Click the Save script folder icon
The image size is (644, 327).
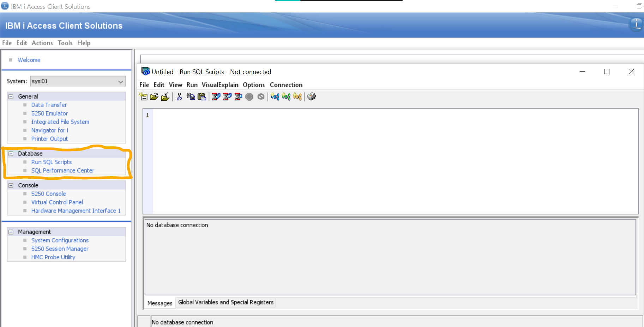165,97
